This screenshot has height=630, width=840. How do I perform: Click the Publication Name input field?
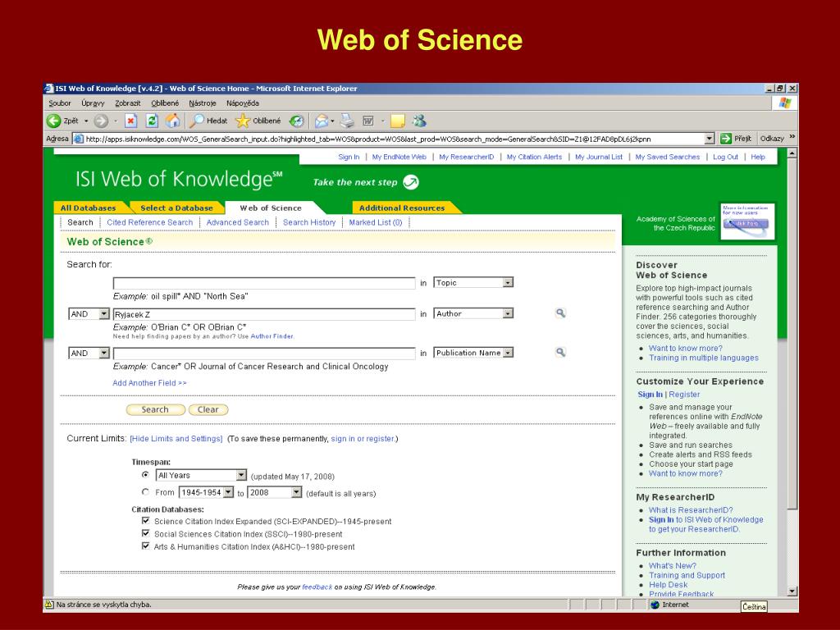click(264, 354)
